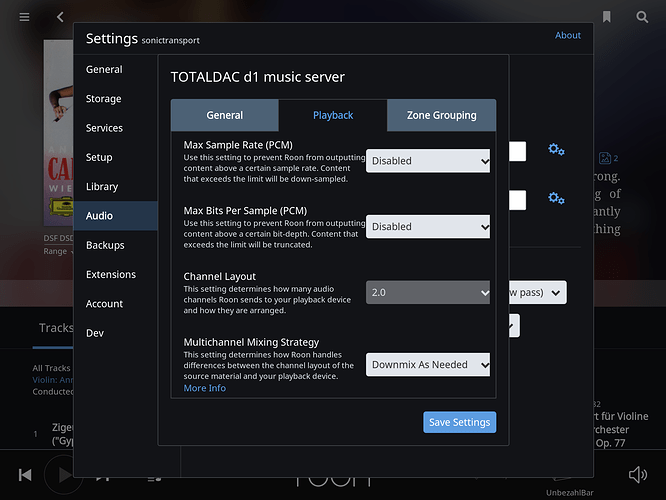Open device settings via the upper gears icon

pos(556,150)
